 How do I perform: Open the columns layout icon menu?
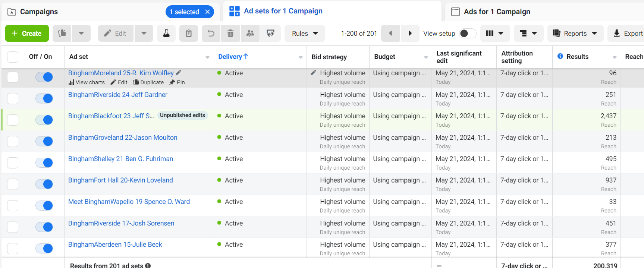coord(494,34)
